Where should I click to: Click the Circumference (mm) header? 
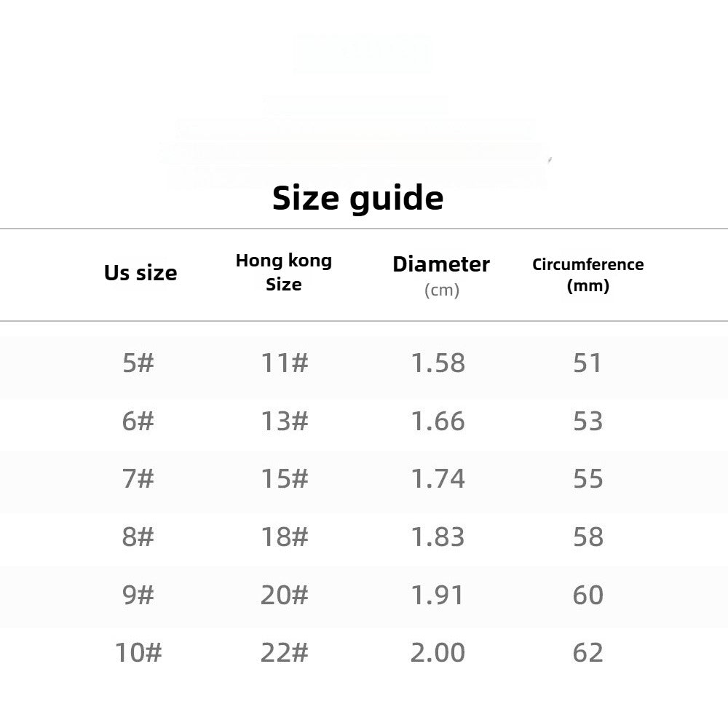coord(587,274)
